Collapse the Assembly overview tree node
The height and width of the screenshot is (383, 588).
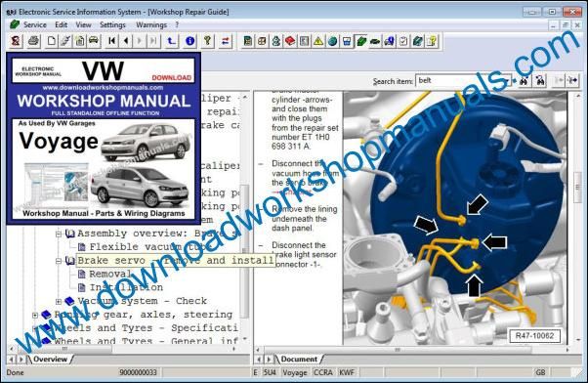[x=59, y=234]
